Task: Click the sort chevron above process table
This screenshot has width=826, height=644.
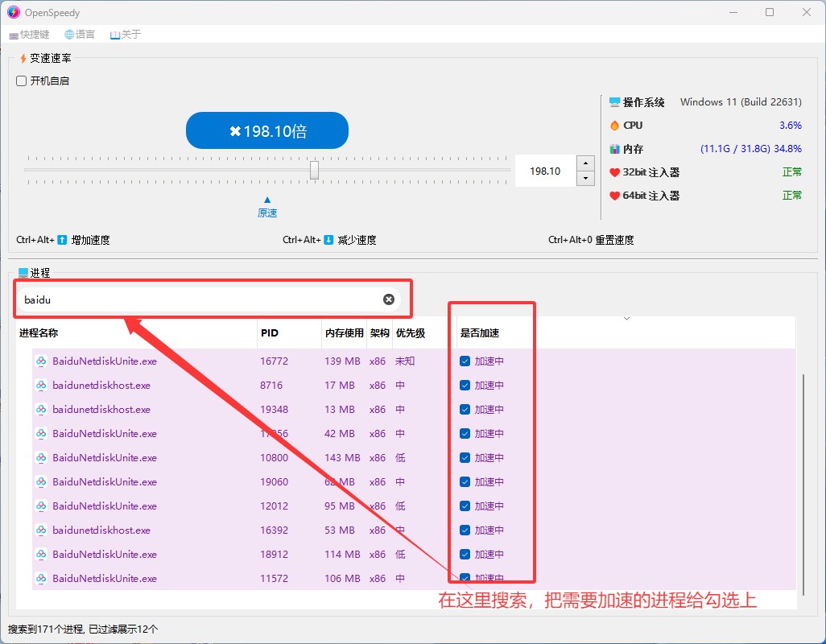Action: 626,319
